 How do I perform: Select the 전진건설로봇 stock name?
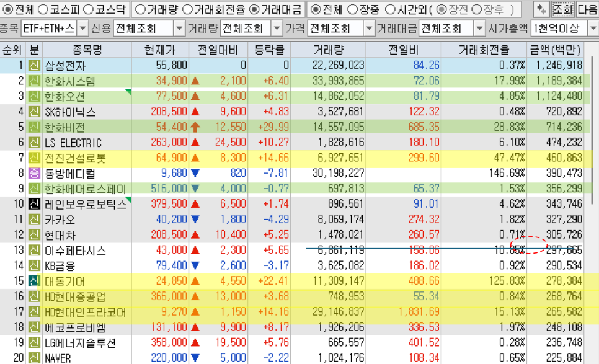pos(75,158)
